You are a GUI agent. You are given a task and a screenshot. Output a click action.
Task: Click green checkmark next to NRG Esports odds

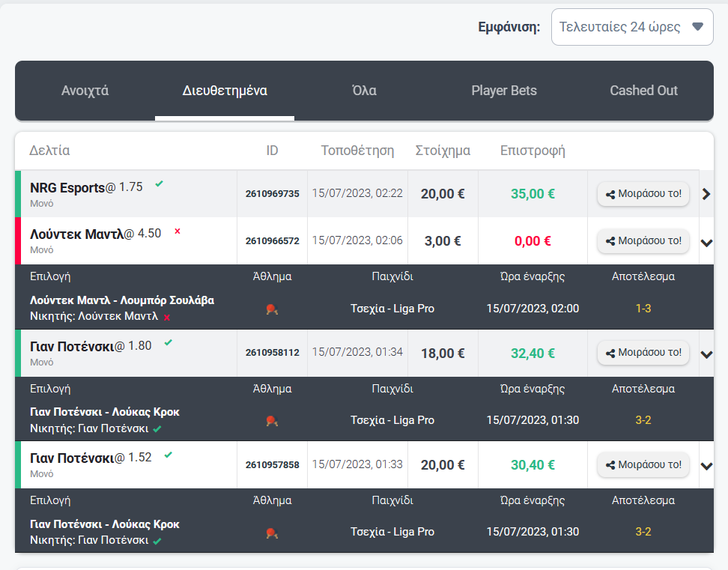point(160,184)
